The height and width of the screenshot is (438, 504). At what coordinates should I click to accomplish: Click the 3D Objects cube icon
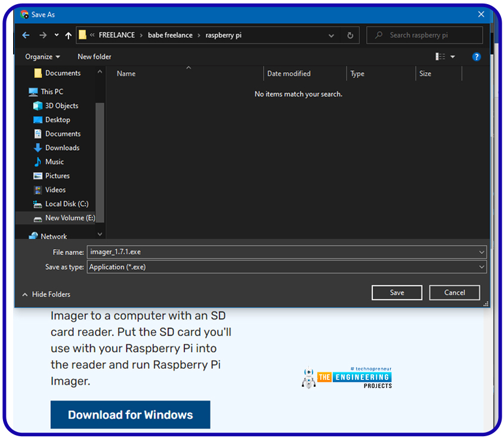point(38,106)
